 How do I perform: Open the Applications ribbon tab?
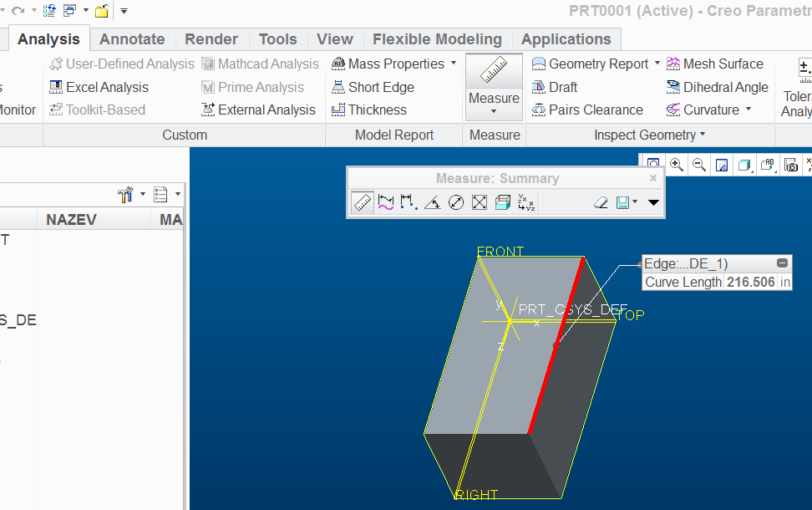566,38
